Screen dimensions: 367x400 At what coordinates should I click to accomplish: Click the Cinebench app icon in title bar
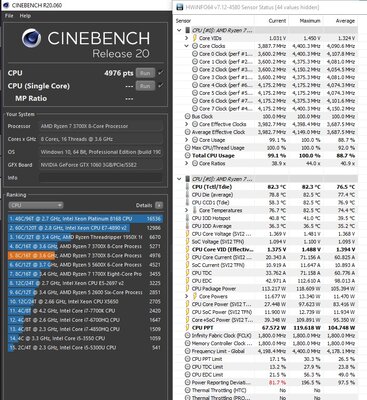tap(7, 6)
